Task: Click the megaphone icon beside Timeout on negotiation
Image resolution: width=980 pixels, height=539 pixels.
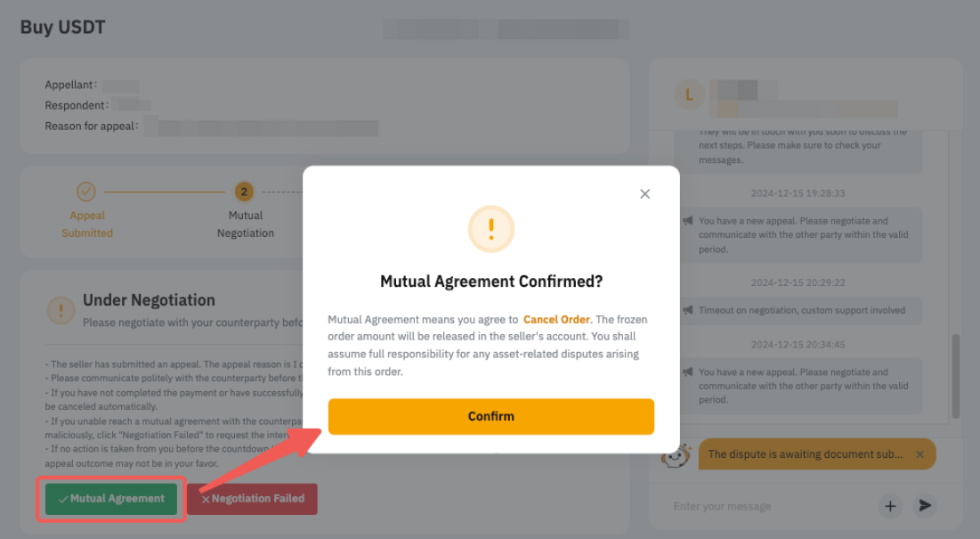Action: (688, 310)
